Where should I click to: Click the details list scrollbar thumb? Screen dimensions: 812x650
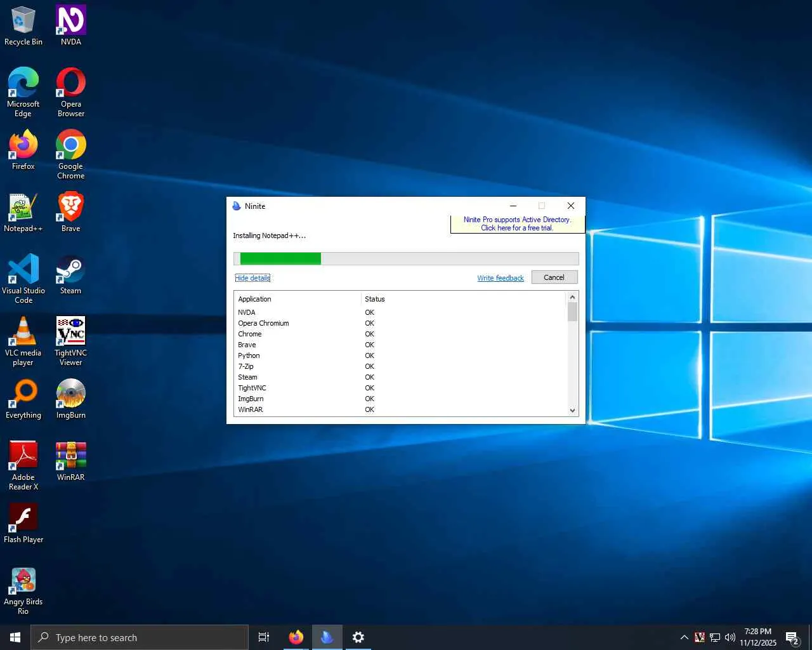572,312
